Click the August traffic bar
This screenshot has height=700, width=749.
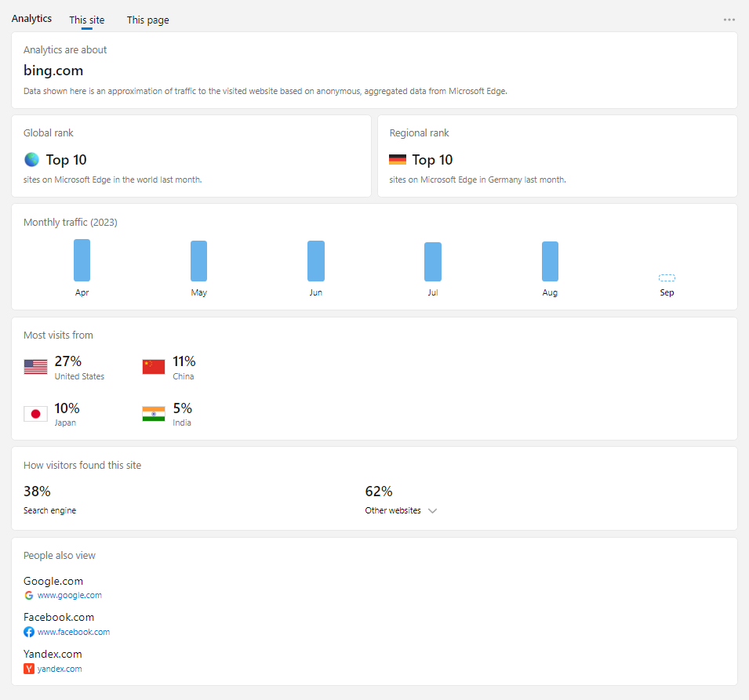click(550, 262)
